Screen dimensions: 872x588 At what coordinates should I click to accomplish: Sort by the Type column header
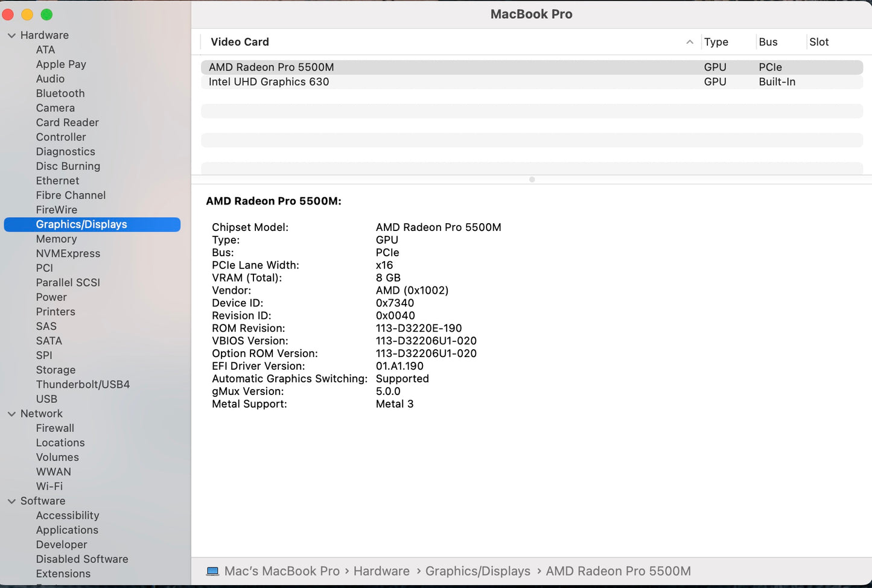716,42
